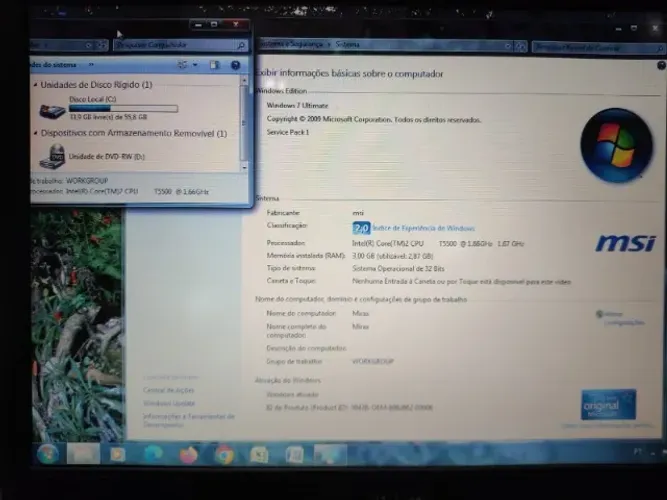Launch Google Chrome from the taskbar
Image resolution: width=667 pixels, height=500 pixels.
[x=224, y=455]
